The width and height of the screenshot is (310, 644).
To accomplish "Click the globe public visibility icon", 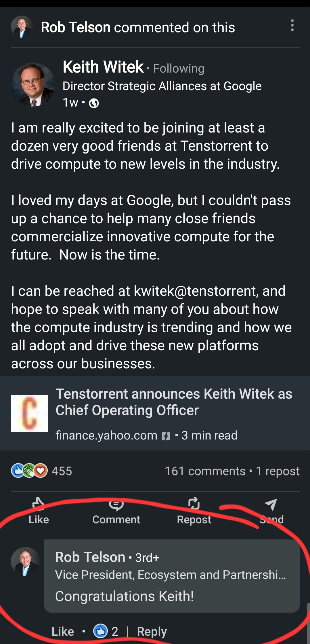I will click(94, 103).
